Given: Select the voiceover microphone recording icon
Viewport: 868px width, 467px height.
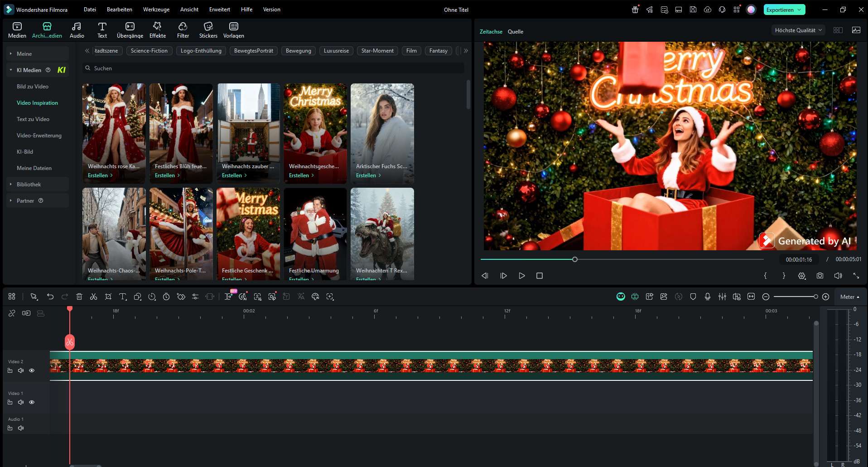Looking at the screenshot, I should (x=707, y=297).
